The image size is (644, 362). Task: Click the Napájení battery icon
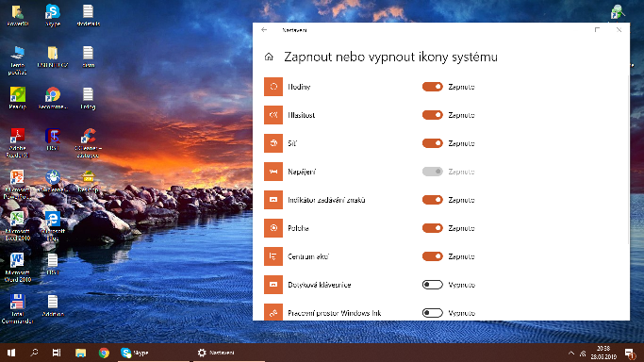[273, 172]
